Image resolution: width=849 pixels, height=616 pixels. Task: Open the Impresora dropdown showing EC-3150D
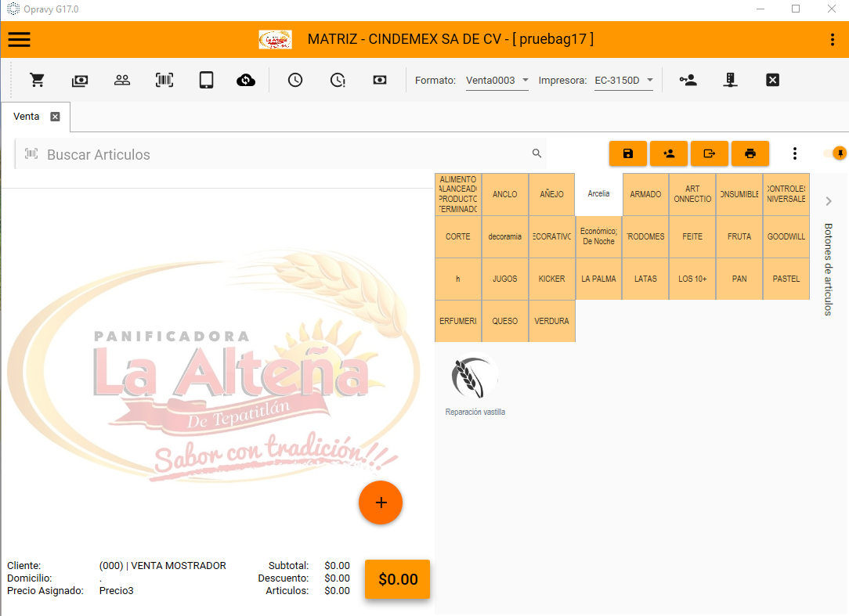623,81
